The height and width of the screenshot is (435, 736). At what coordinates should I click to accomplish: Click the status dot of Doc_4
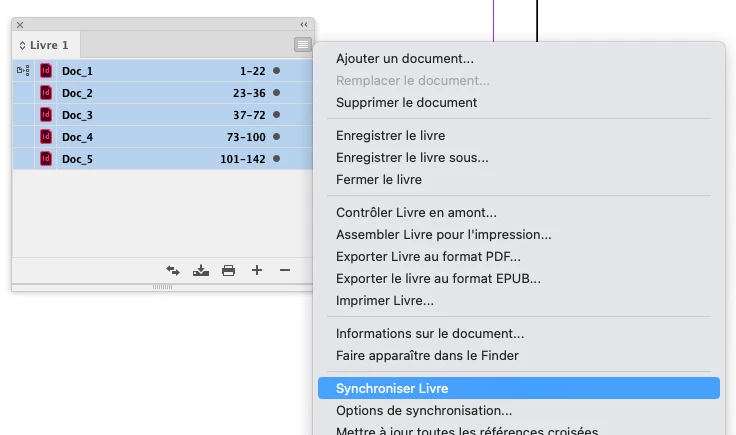point(276,137)
